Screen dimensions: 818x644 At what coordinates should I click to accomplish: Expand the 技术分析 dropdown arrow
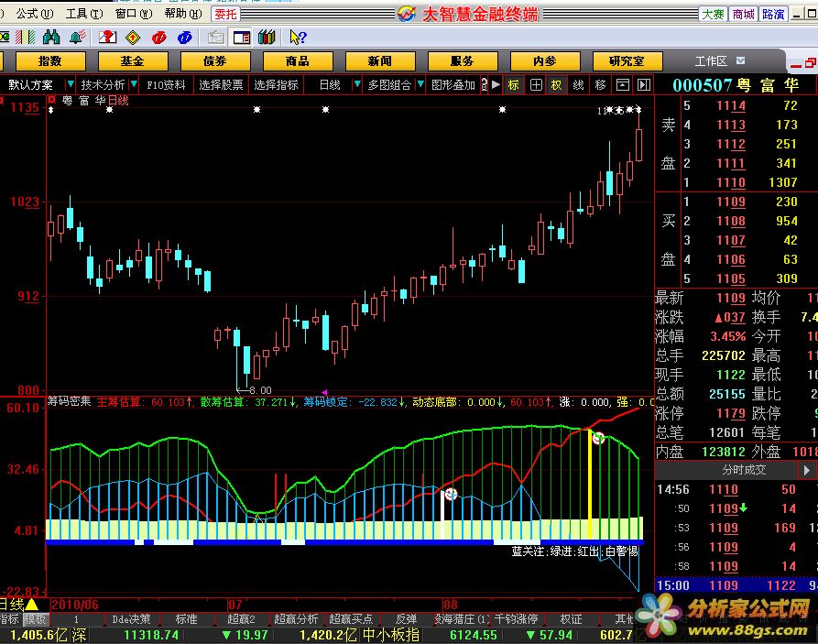coord(134,84)
